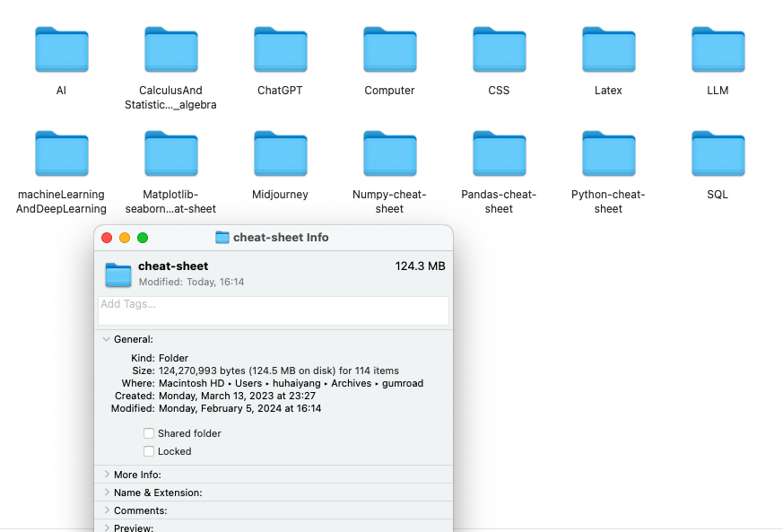Minimize the cheat-sheet Info window
This screenshot has height=532, width=783.
[125, 238]
